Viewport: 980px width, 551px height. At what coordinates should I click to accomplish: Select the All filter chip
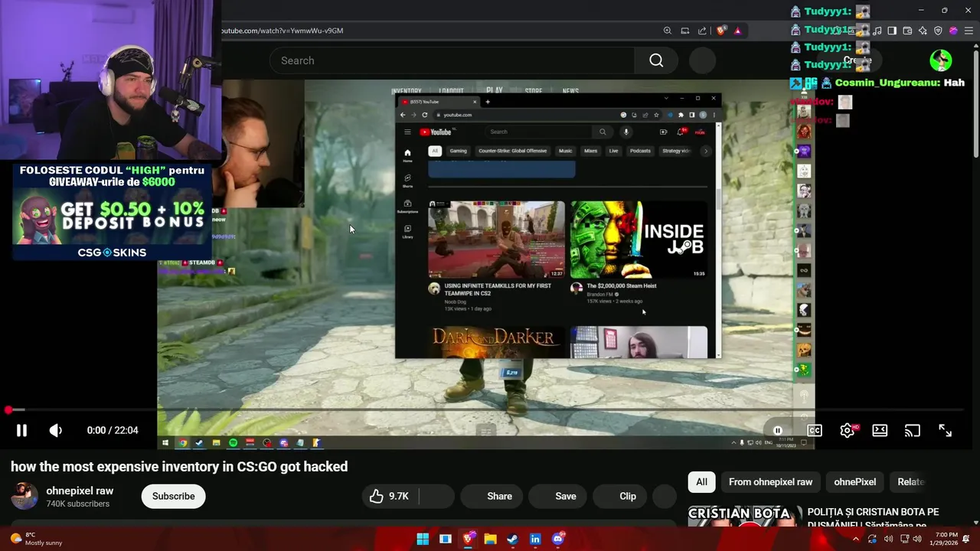tap(701, 481)
